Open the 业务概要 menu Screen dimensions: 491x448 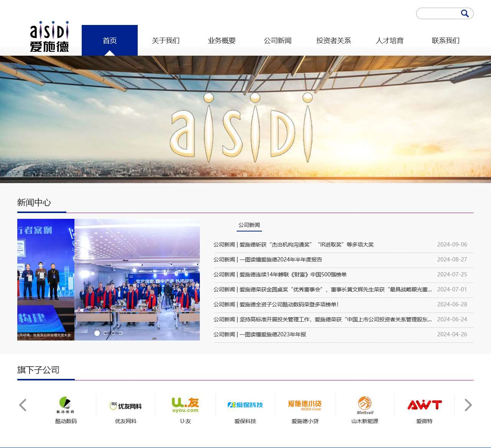click(222, 40)
